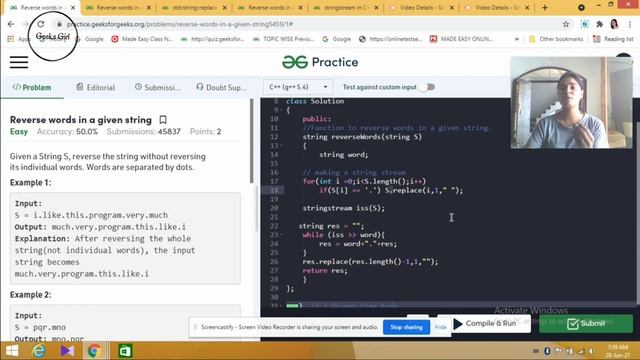Click Stop sharing in Screencastify bar
Viewport: 640px width, 360px height.
406,327
